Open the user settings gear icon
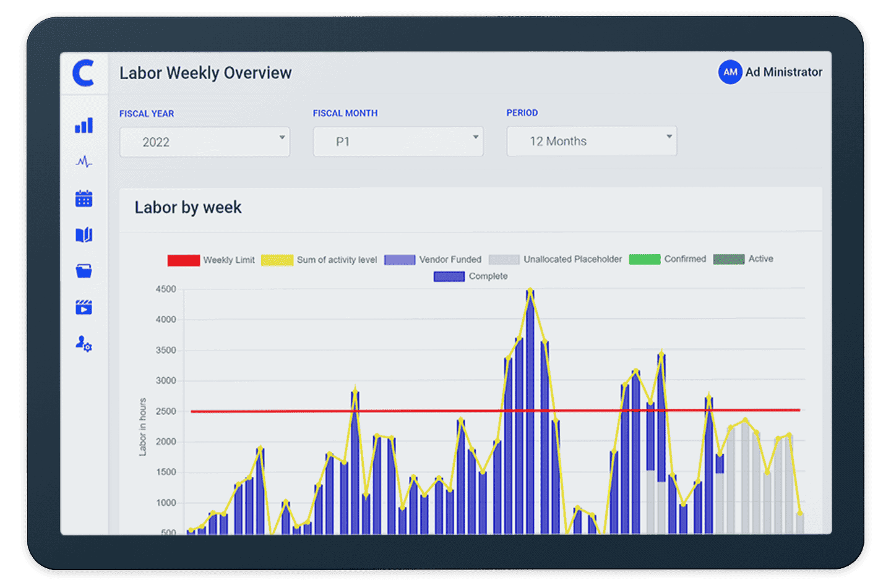The image size is (891, 588). click(84, 344)
